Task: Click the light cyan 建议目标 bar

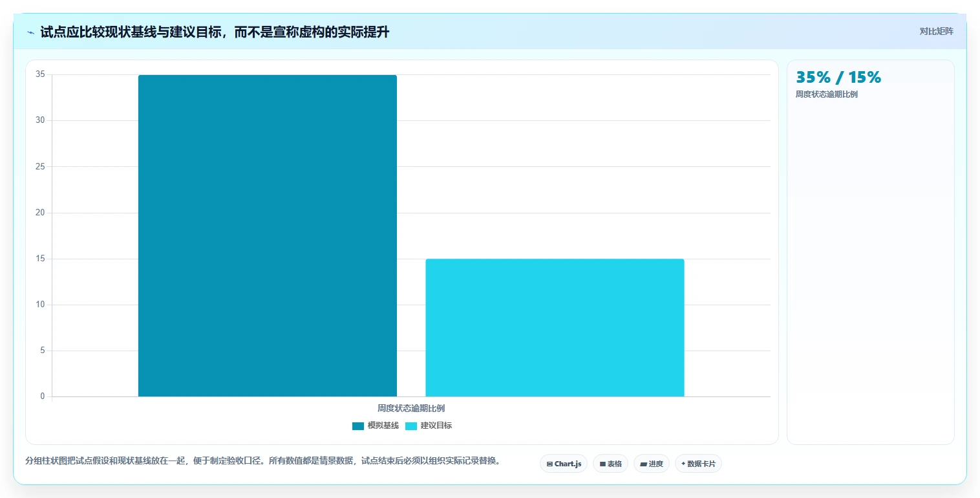Action: (x=555, y=327)
